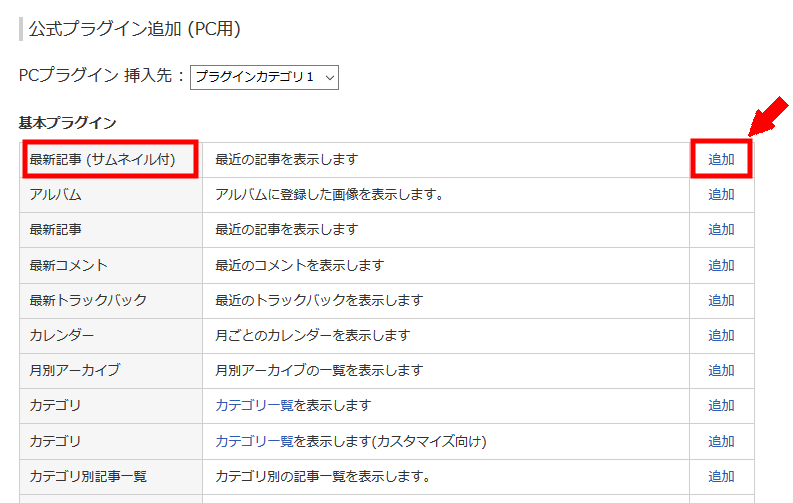Click description 最近のトラックバックを表示します
The image size is (793, 503).
pyautogui.click(x=319, y=300)
